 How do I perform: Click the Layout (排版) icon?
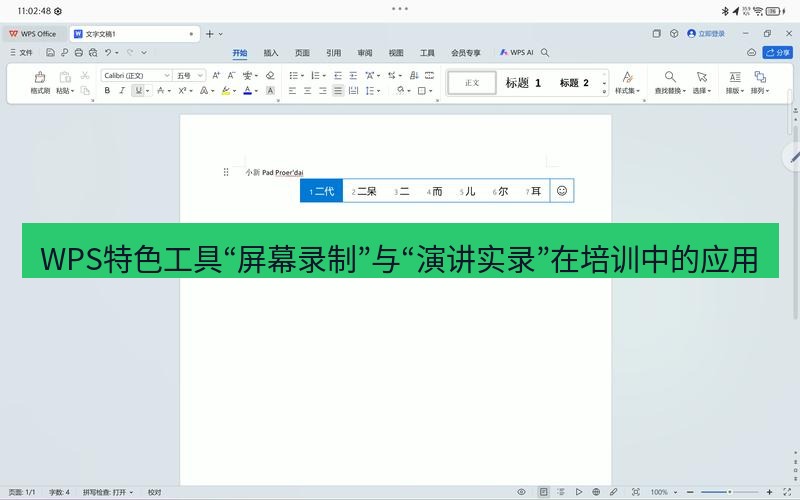point(735,77)
